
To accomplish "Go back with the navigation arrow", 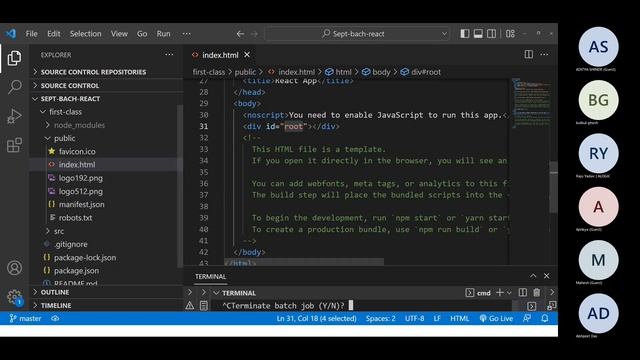I will (x=240, y=34).
